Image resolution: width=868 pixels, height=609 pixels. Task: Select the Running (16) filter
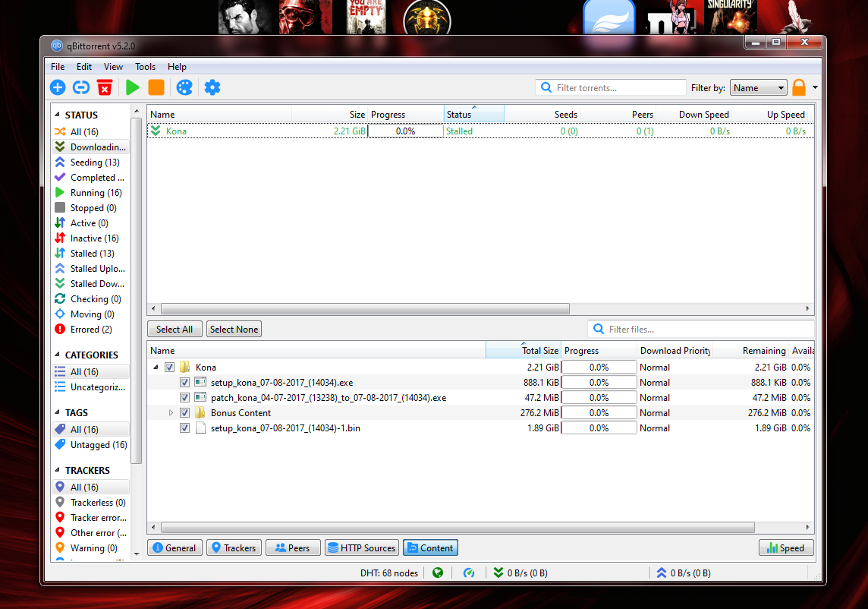[91, 193]
